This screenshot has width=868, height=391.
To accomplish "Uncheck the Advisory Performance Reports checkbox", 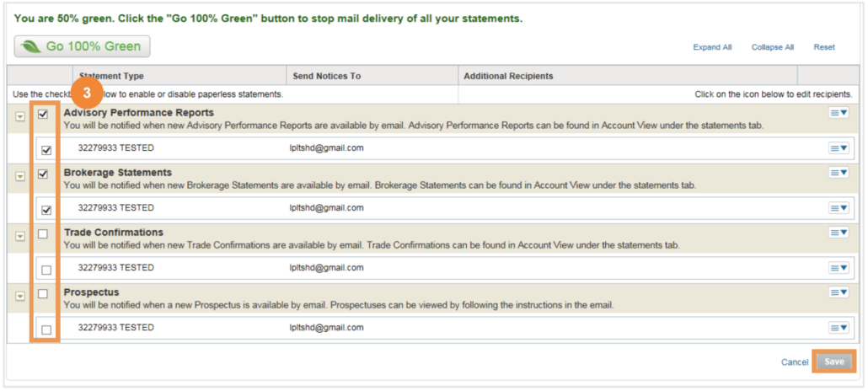I will pyautogui.click(x=43, y=115).
